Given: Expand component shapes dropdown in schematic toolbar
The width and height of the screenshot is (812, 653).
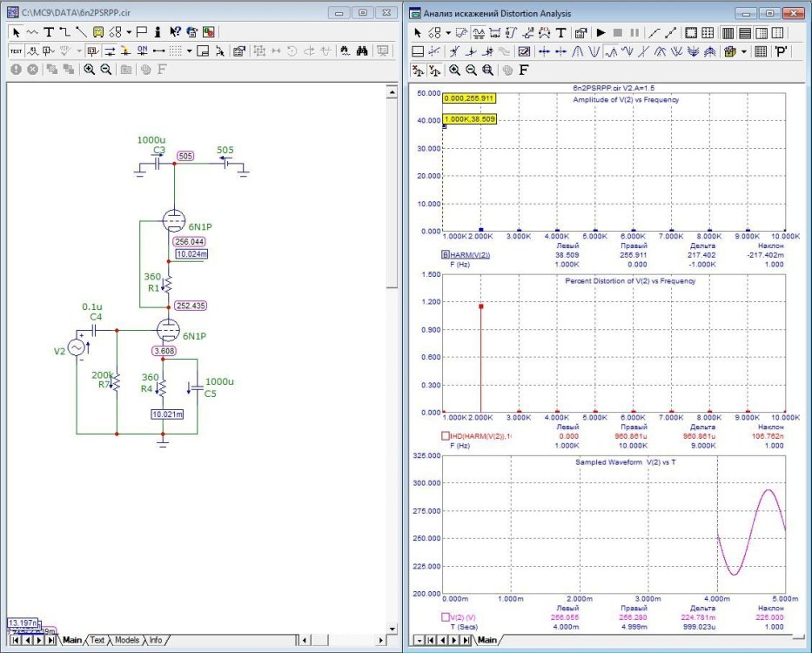Looking at the screenshot, I should (129, 31).
